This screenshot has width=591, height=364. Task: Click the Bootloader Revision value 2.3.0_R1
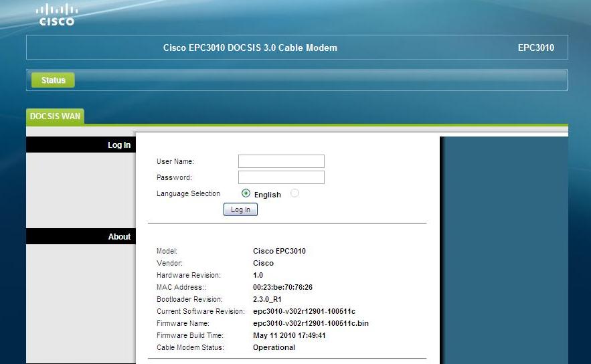point(267,299)
